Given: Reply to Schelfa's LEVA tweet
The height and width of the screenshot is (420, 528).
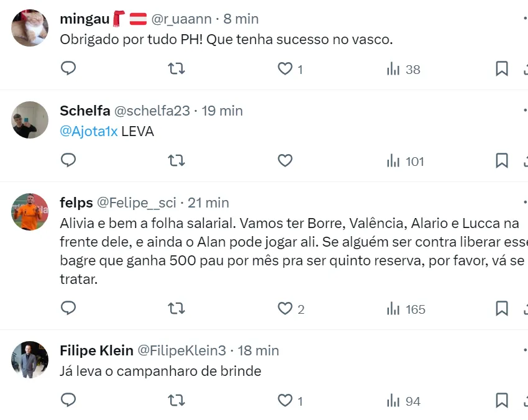Looking at the screenshot, I should 68,160.
